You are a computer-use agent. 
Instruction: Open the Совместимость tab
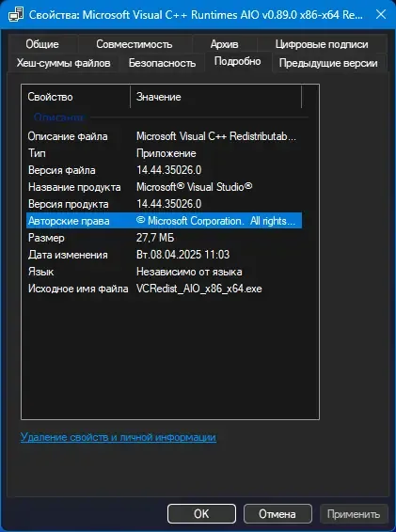pos(135,44)
